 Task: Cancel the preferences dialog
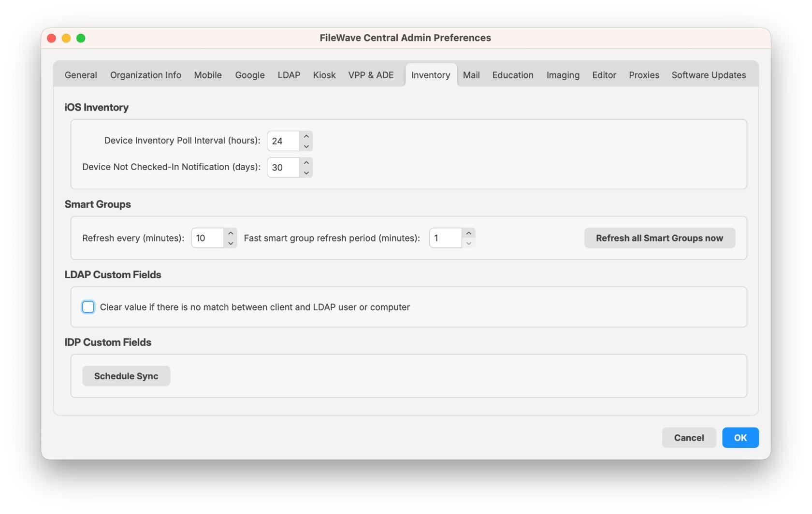click(689, 438)
